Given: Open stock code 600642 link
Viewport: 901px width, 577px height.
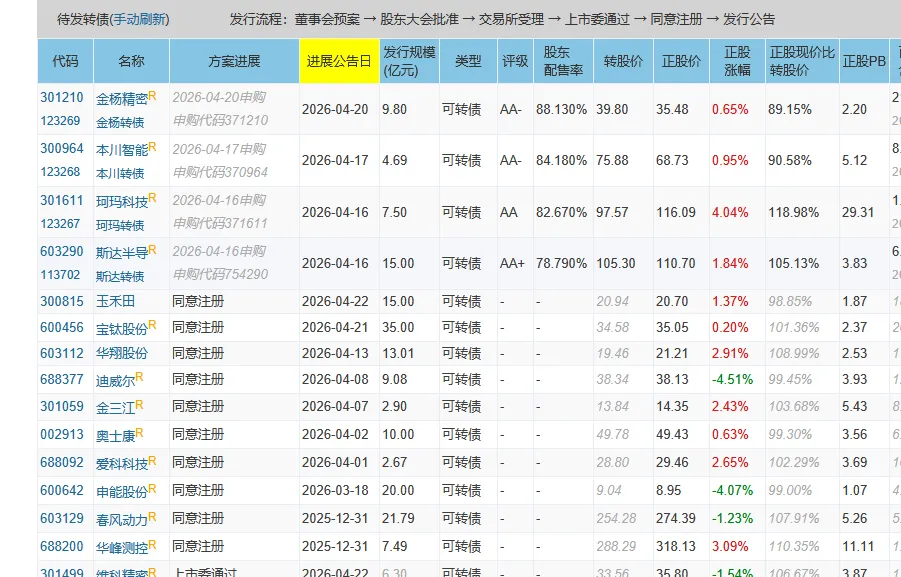Looking at the screenshot, I should (61, 491).
